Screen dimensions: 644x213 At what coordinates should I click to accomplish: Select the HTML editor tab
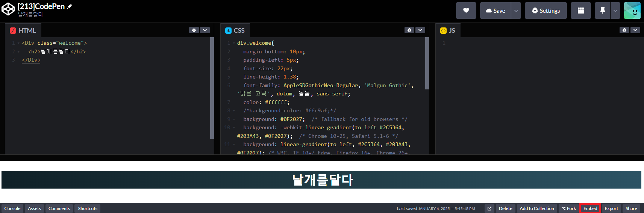coord(23,30)
